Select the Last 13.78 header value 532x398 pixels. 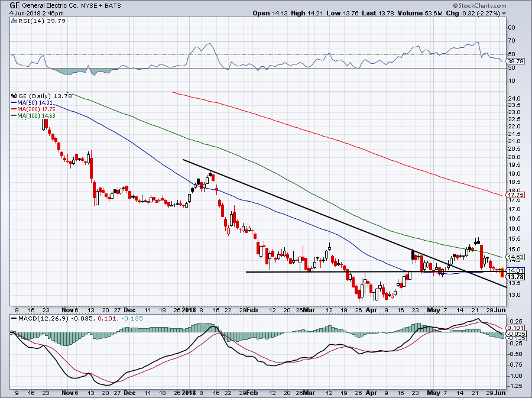378,13
